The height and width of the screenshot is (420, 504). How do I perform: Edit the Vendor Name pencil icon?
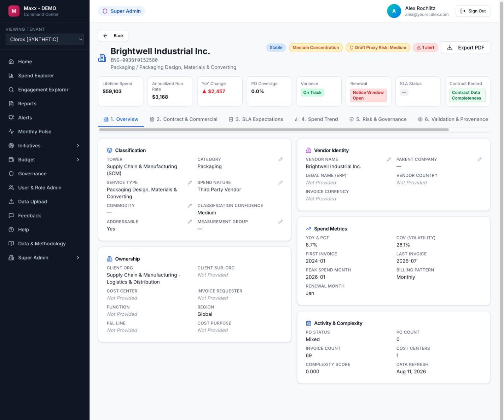[389, 159]
